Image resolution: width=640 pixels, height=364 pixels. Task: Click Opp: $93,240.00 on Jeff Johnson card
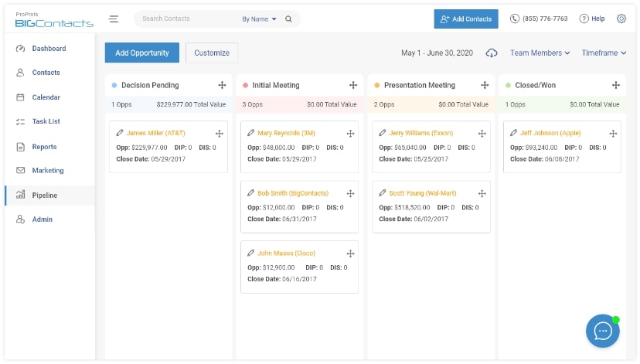[533, 148]
